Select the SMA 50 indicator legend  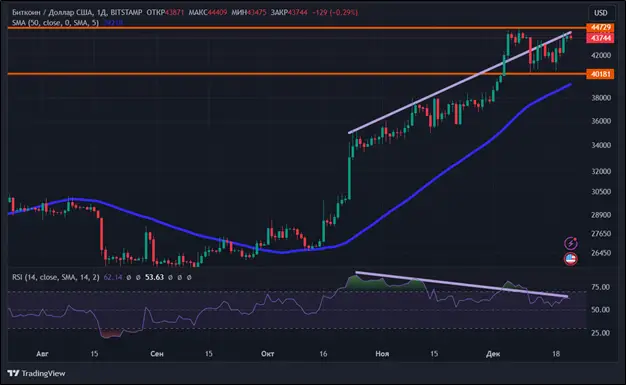[x=55, y=23]
